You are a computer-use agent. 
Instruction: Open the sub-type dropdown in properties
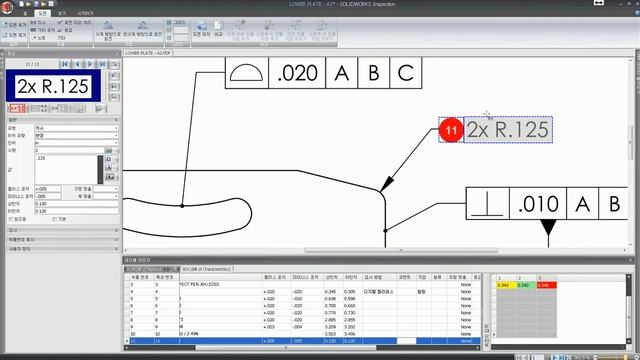coord(76,136)
